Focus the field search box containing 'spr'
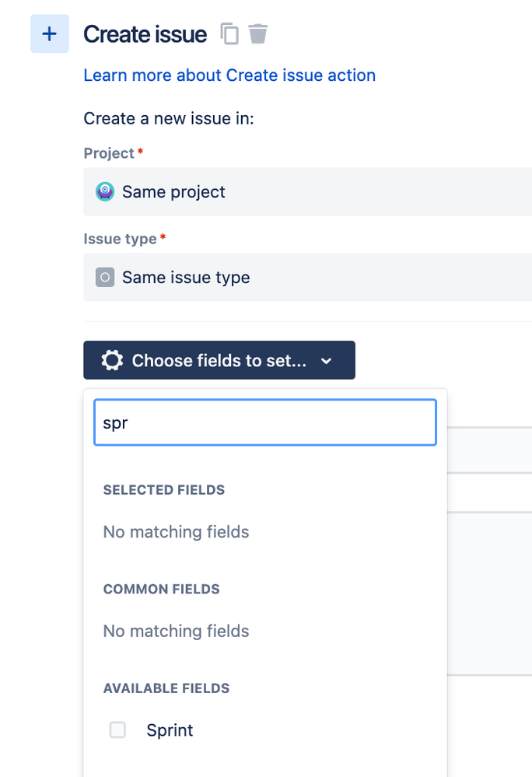The width and height of the screenshot is (532, 777). point(264,422)
